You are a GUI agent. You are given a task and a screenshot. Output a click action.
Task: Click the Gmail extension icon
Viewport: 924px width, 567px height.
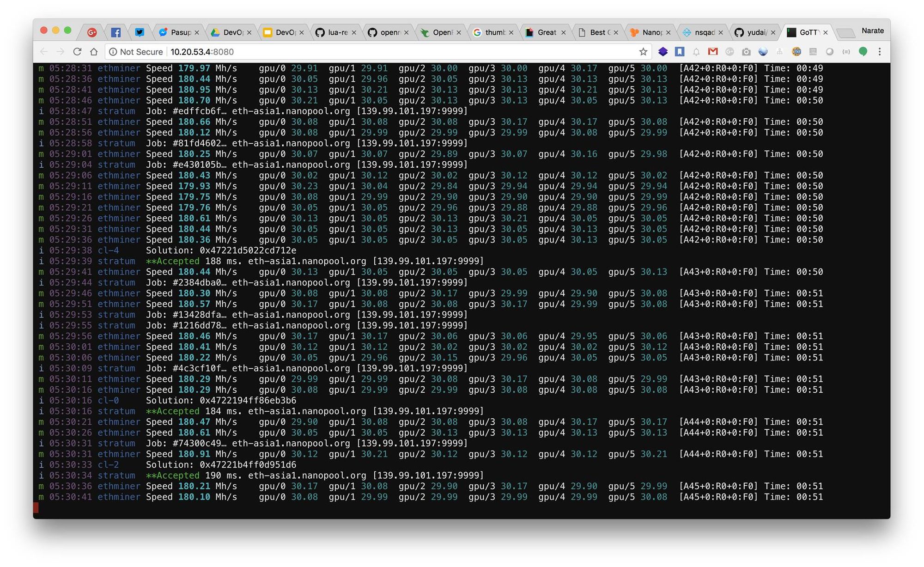(x=713, y=52)
